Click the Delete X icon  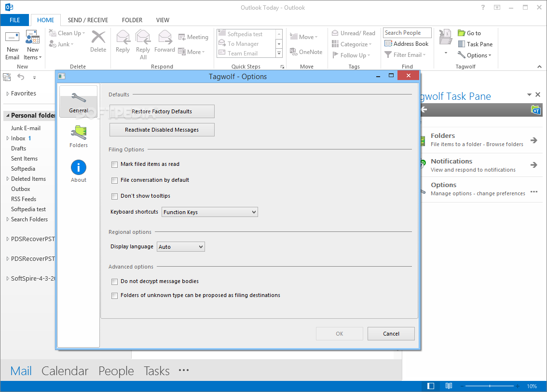98,37
